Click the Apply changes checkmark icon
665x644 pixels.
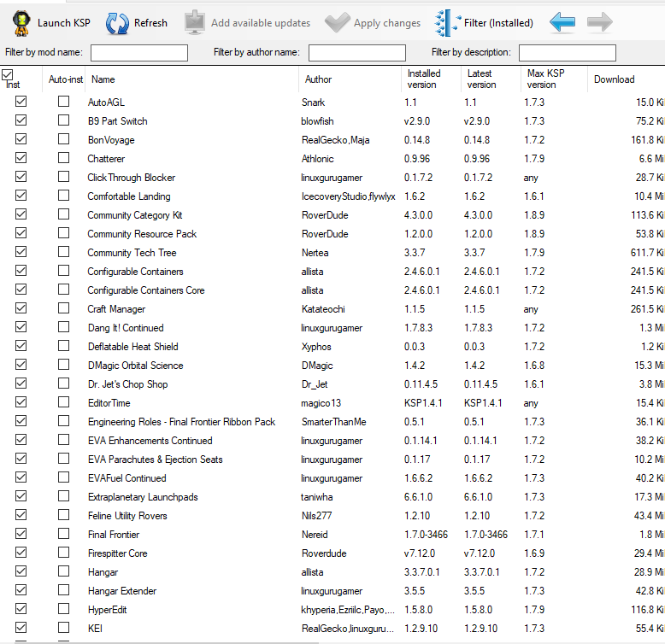click(337, 22)
